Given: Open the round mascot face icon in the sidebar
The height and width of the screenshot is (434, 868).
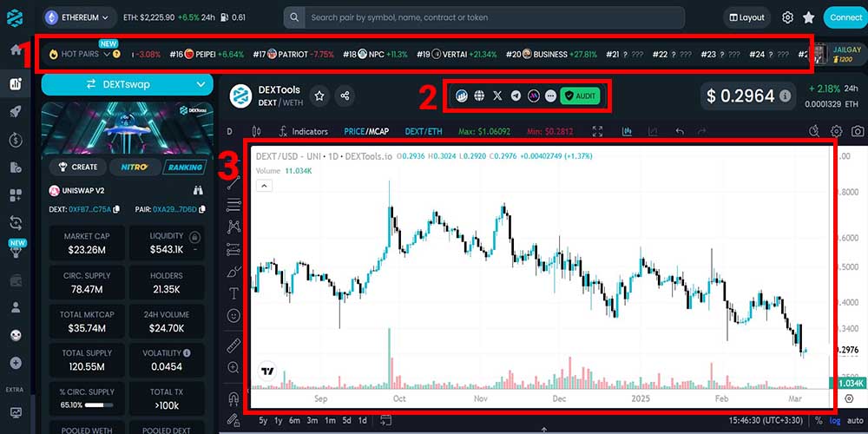Looking at the screenshot, I should [16, 335].
